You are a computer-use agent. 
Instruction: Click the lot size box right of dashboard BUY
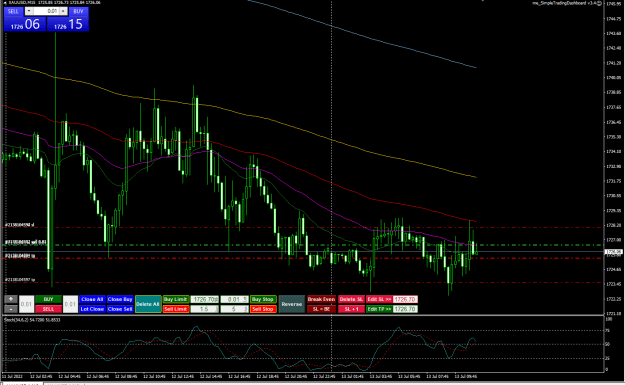click(x=70, y=304)
